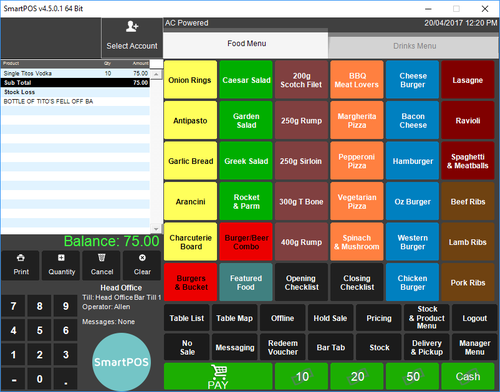
Task: Add Margherita Pizza
Action: click(357, 120)
